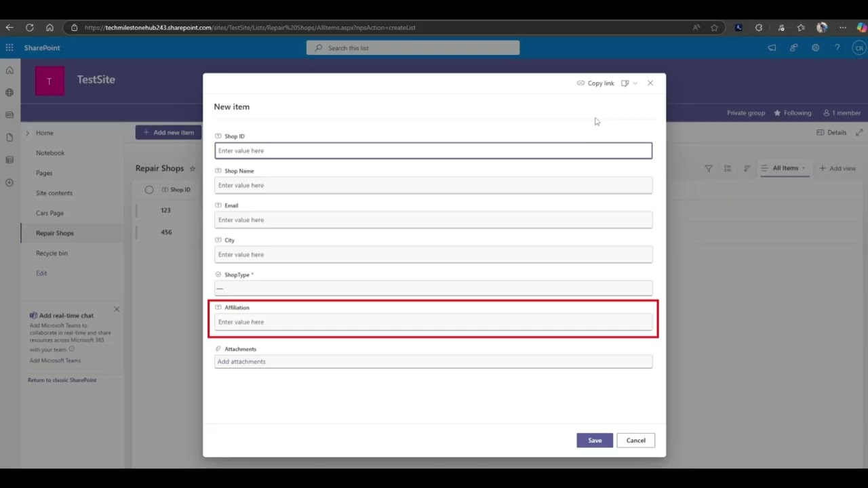Open the browser home page icon
868x488 pixels.
(50, 28)
